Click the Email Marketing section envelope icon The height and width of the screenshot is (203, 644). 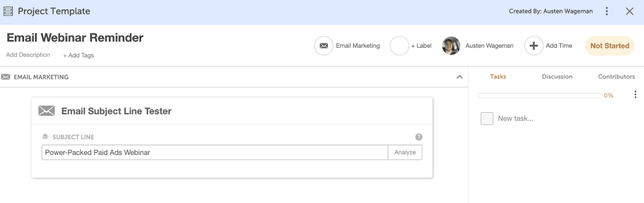pos(6,77)
